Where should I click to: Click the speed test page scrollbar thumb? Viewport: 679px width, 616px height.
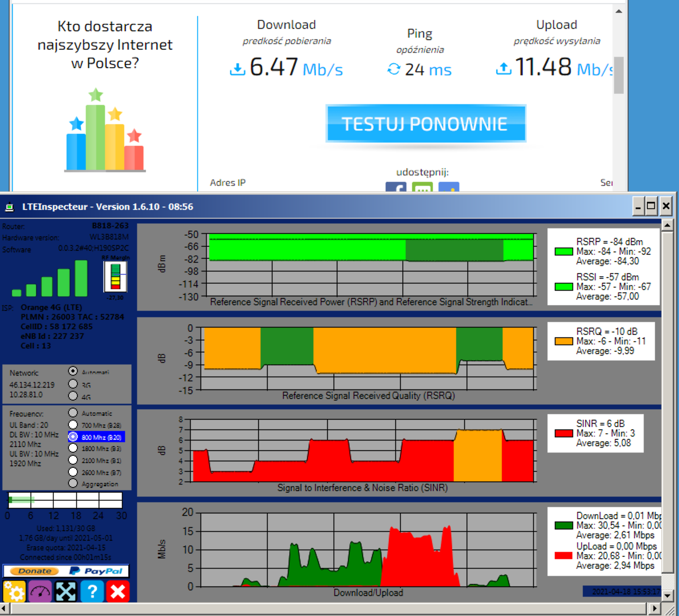point(619,75)
